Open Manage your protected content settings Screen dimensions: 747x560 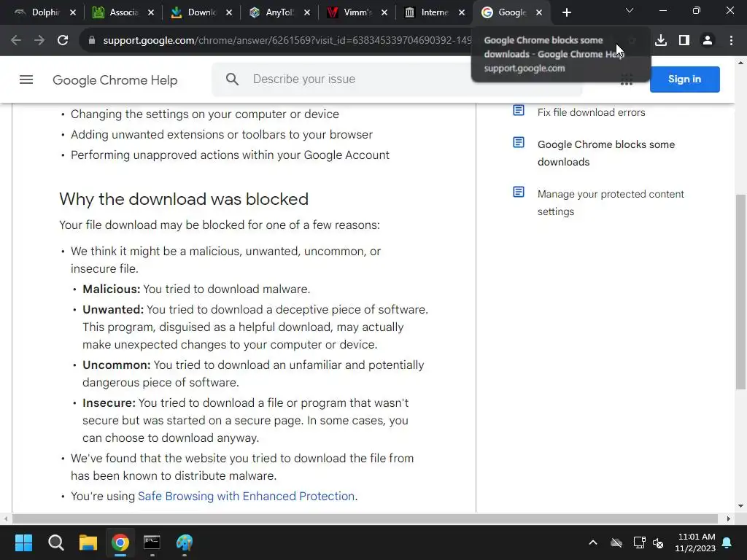coord(611,203)
